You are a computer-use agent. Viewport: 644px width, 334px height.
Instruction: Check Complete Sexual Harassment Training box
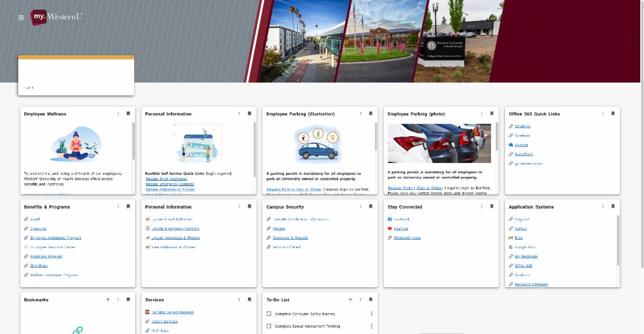click(269, 326)
